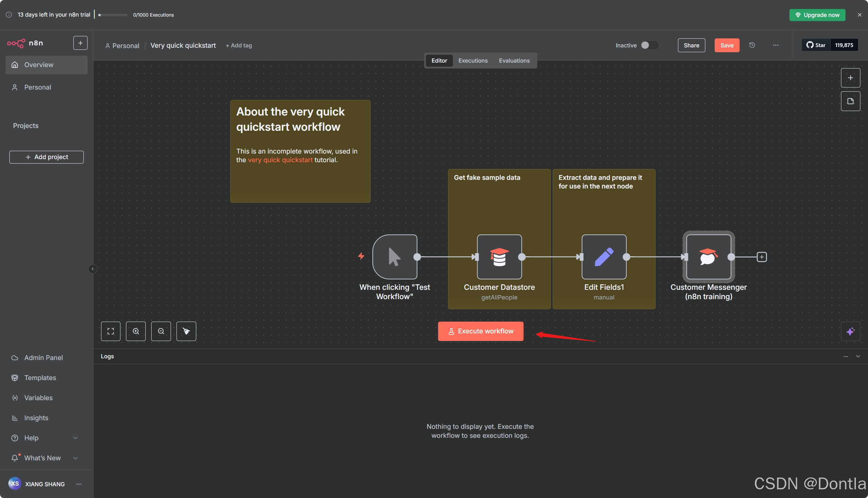Open the Customer Datastore node

click(499, 257)
